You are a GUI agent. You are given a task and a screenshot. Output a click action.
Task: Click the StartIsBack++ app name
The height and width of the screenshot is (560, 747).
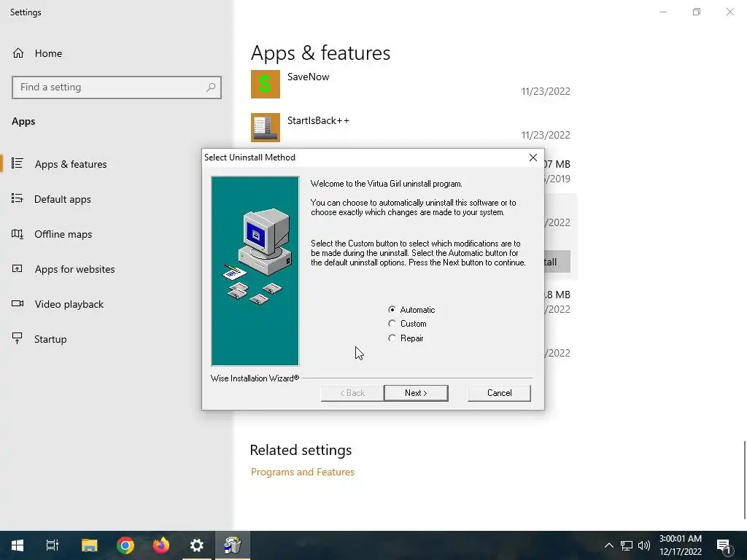coord(318,120)
